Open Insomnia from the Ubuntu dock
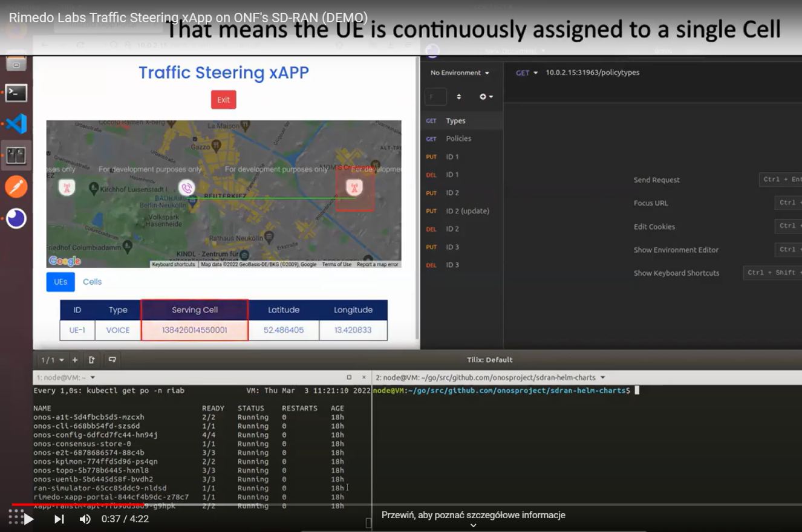This screenshot has height=532, width=802. 16,218
